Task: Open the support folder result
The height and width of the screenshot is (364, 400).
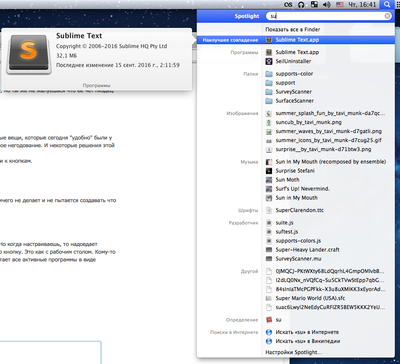Action: 285,83
